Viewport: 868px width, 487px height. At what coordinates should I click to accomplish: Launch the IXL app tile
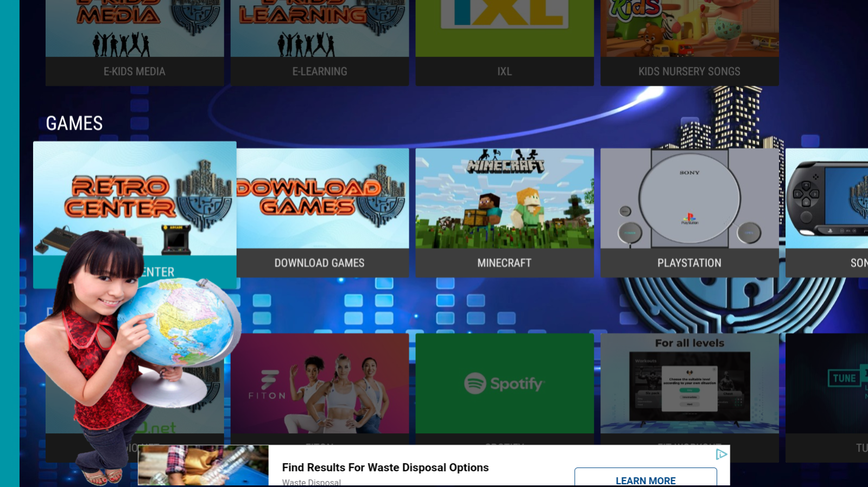pos(505,43)
